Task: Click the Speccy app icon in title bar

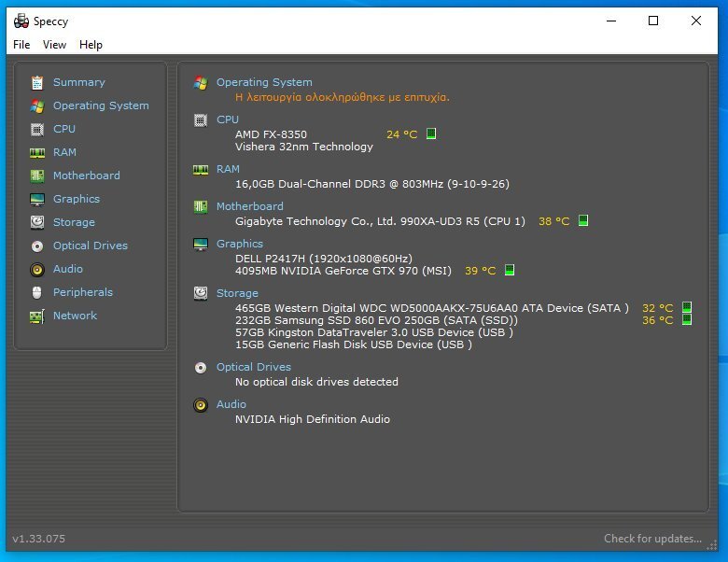Action: click(x=21, y=21)
